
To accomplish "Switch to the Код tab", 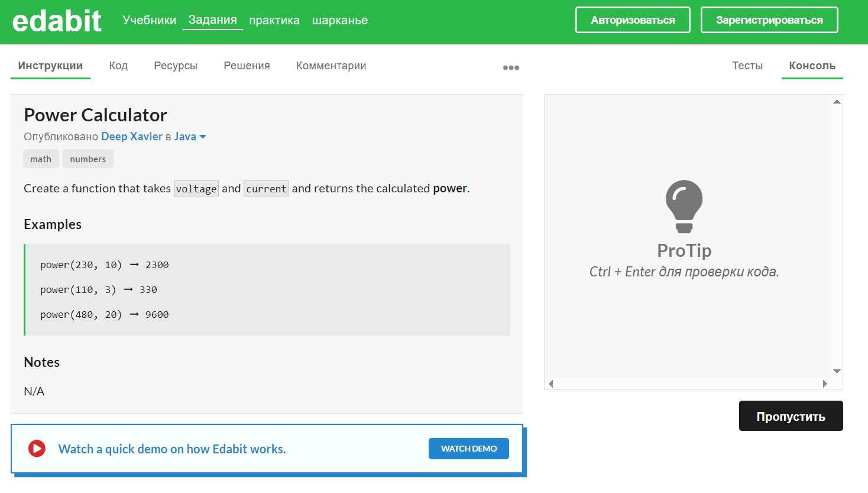I will tap(118, 66).
